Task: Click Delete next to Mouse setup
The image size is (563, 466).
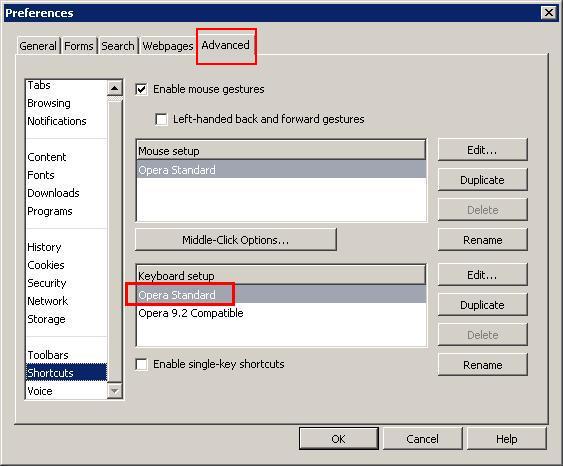Action: click(x=482, y=210)
